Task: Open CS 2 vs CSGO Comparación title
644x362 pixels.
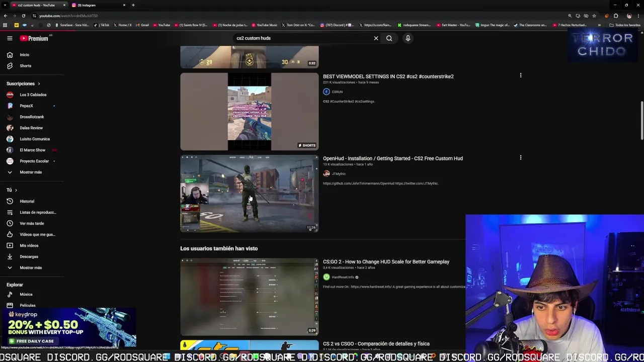Action: pyautogui.click(x=376, y=344)
